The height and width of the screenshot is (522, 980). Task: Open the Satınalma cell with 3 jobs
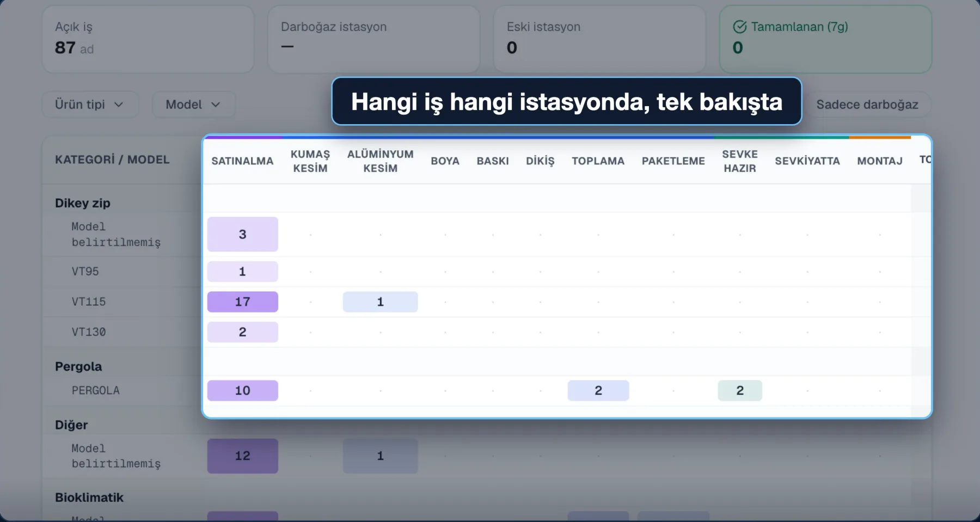[243, 234]
